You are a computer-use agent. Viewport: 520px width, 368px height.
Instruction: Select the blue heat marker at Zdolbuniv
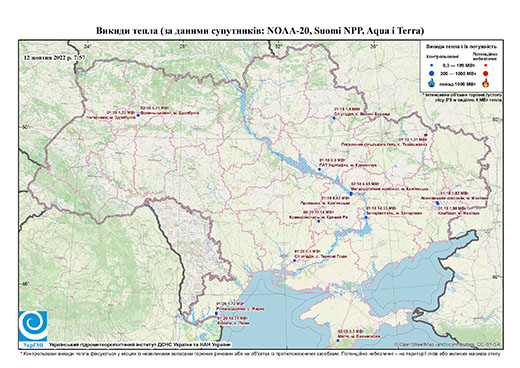(x=138, y=115)
